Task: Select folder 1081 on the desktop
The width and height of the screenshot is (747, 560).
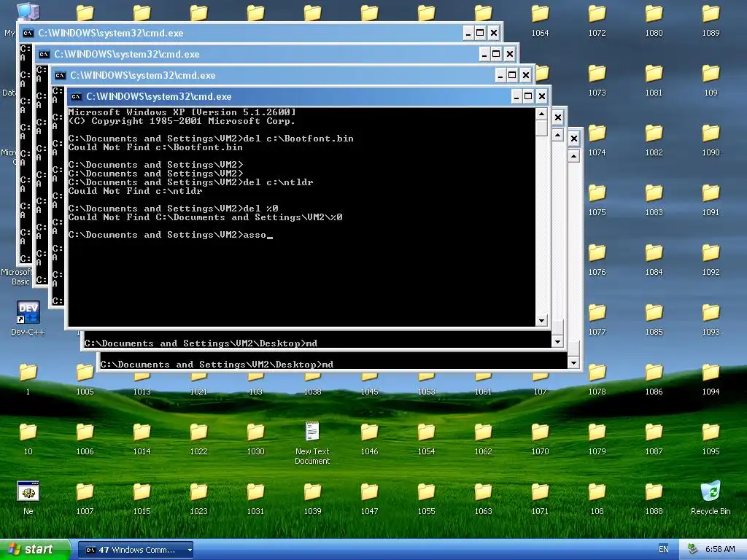Action: [654, 74]
